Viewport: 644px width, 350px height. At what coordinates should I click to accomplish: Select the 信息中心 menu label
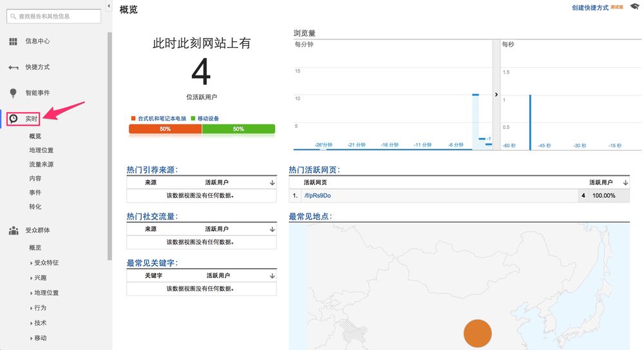[37, 41]
